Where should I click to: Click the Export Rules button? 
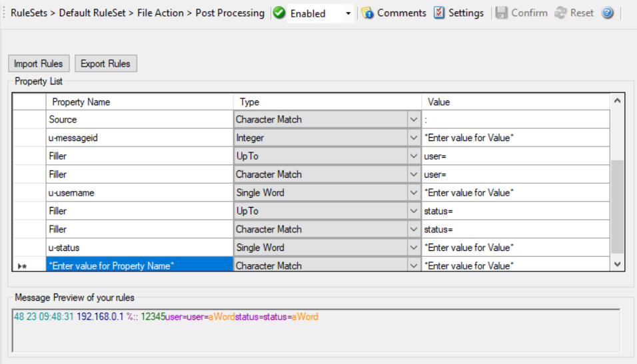106,64
